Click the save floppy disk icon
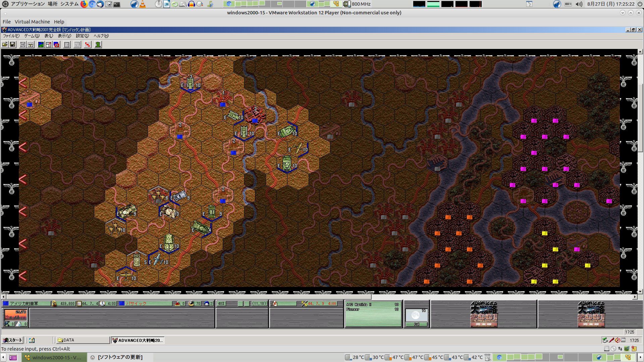 point(12,45)
